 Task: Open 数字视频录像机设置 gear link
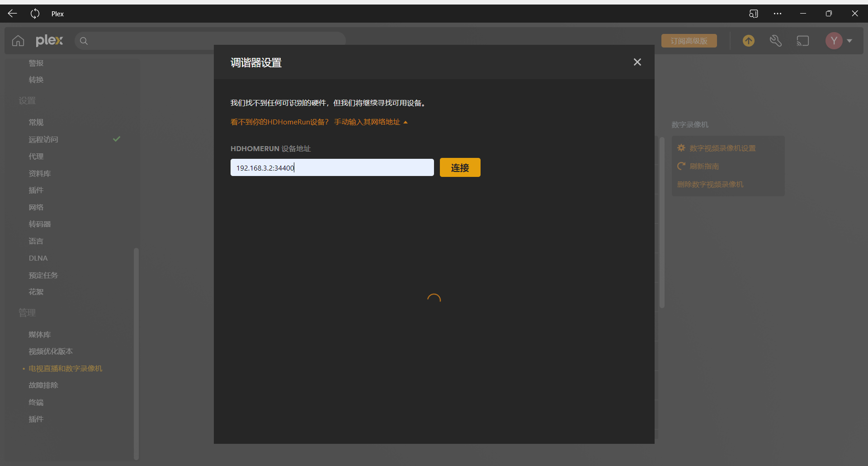click(x=722, y=148)
